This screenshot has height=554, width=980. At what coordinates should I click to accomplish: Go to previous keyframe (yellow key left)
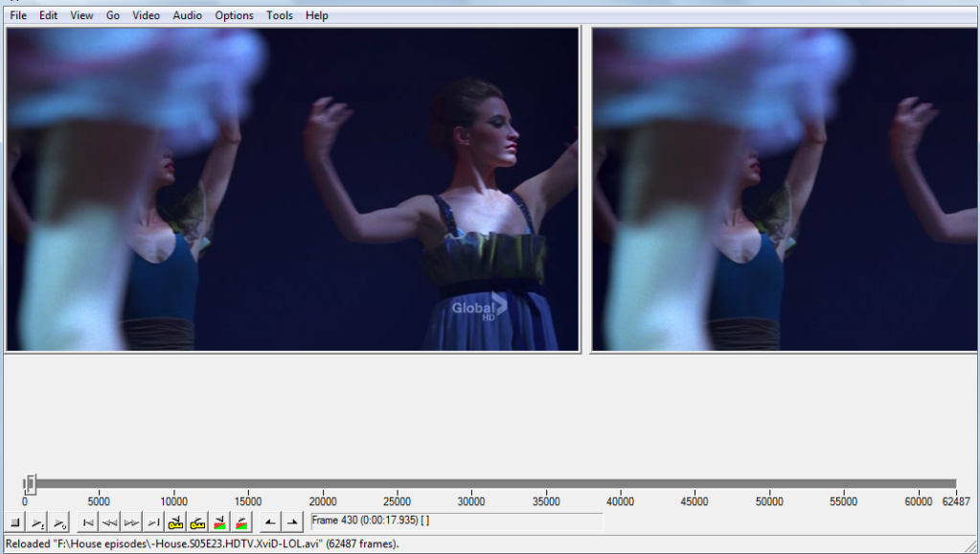pos(175,522)
